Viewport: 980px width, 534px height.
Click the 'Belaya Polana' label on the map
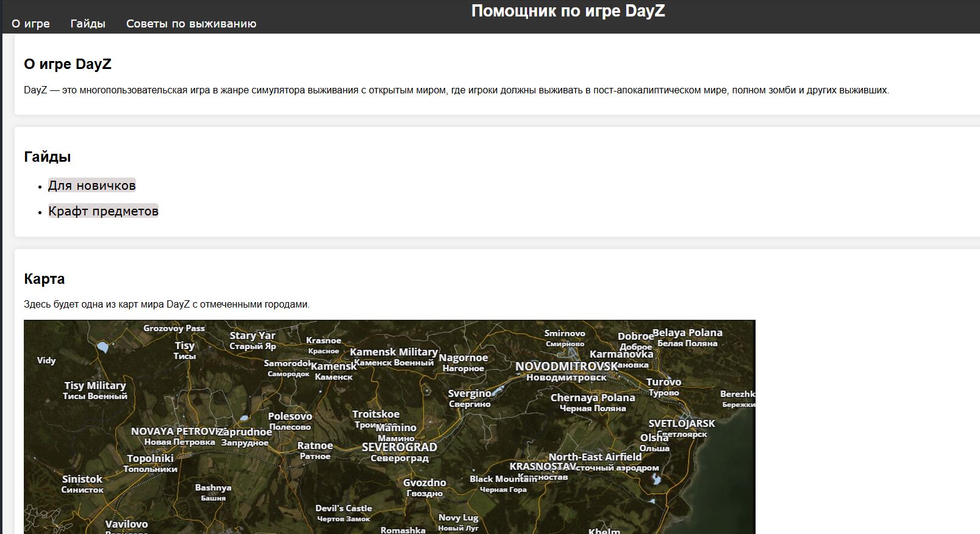[x=687, y=333]
